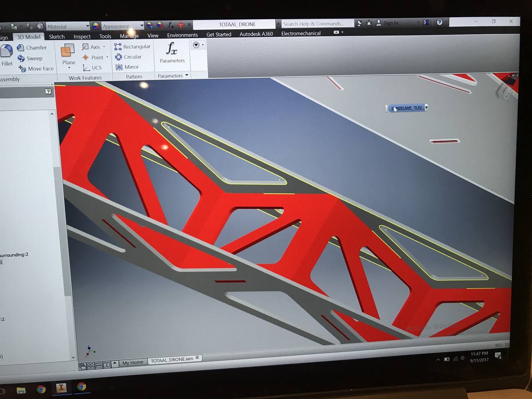532x399 pixels.
Task: Expand the Axis dropdown arrow
Action: point(104,47)
